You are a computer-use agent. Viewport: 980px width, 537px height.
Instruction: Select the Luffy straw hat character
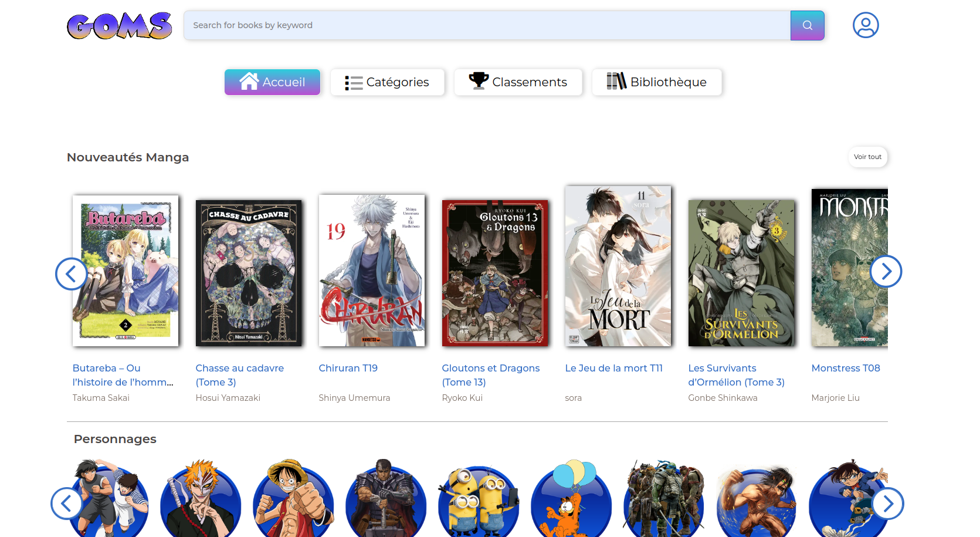point(293,499)
